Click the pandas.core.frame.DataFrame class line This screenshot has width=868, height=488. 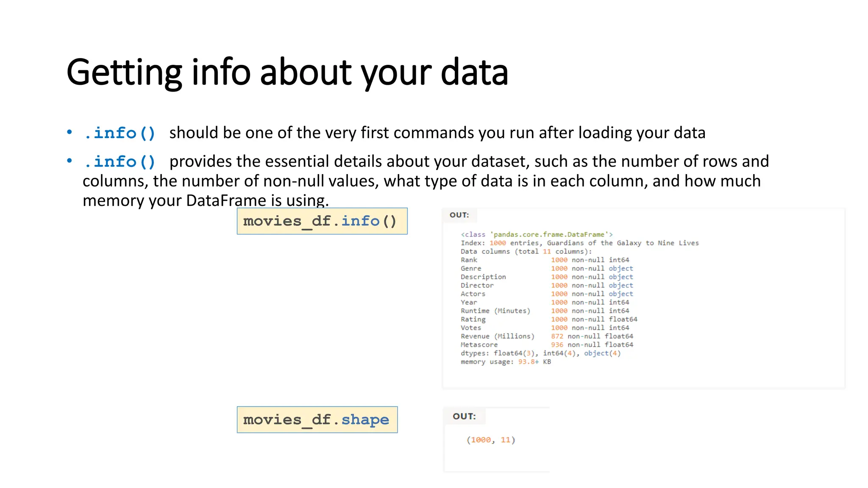(537, 234)
